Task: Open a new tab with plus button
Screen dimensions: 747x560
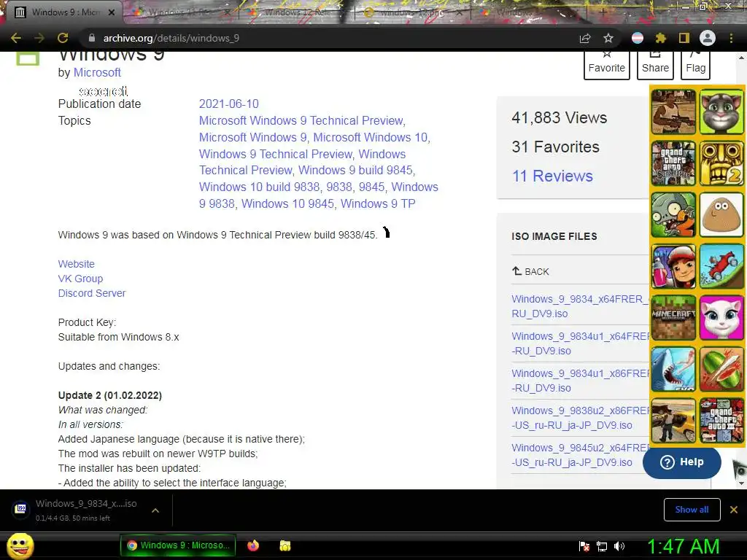Action: point(603,12)
